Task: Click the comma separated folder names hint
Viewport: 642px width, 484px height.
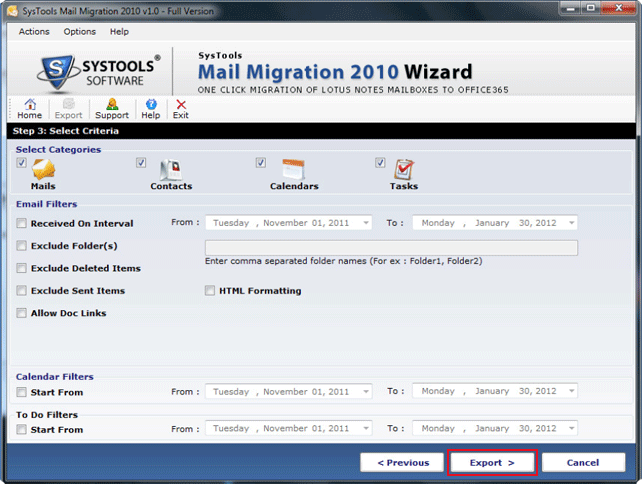Action: click(344, 261)
